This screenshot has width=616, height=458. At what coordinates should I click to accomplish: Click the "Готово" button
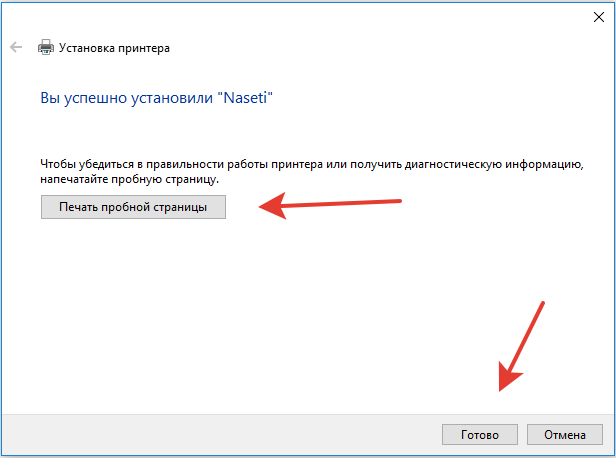click(480, 435)
